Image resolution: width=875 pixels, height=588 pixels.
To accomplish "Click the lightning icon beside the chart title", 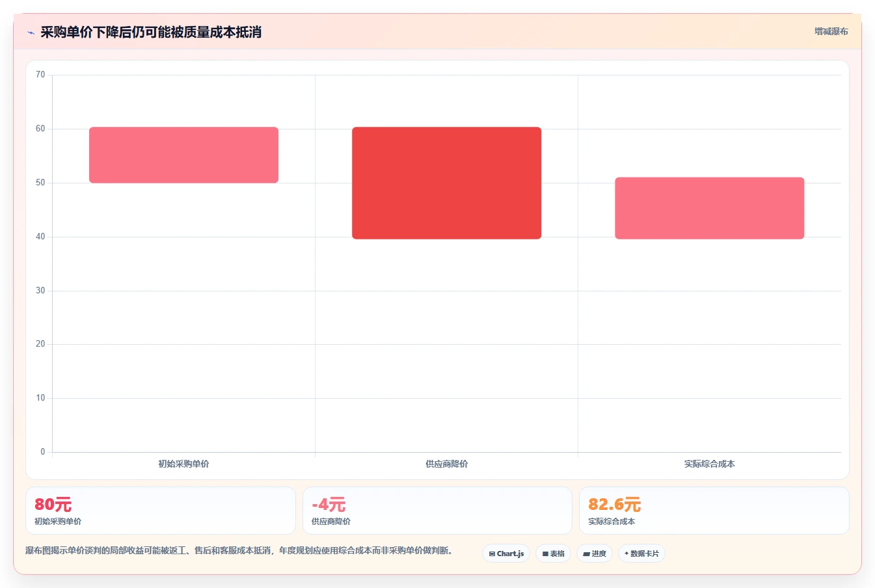I will click(31, 33).
